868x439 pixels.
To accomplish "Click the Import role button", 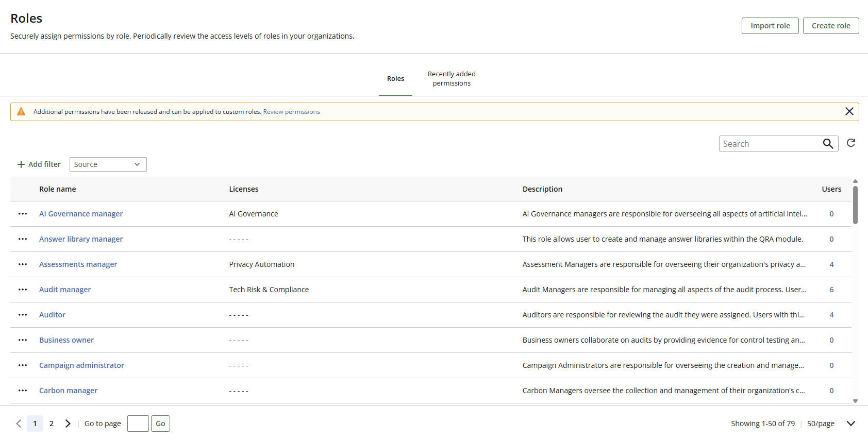I will (x=770, y=26).
